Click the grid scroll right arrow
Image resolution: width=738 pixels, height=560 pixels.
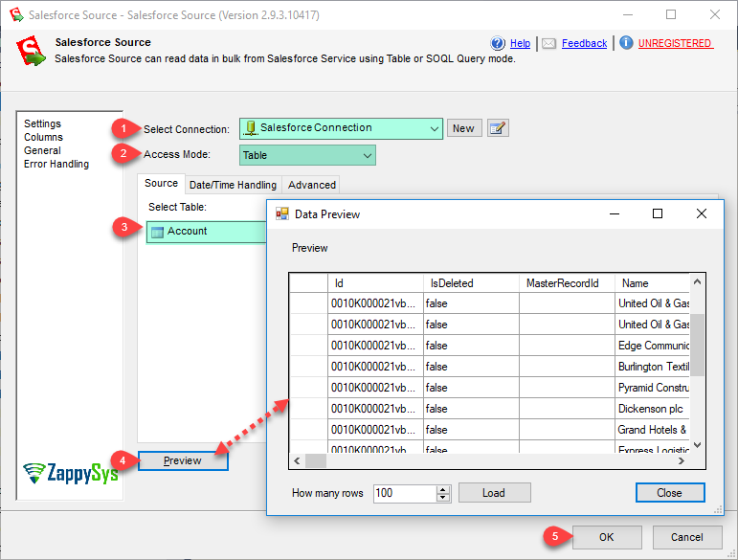[682, 460]
